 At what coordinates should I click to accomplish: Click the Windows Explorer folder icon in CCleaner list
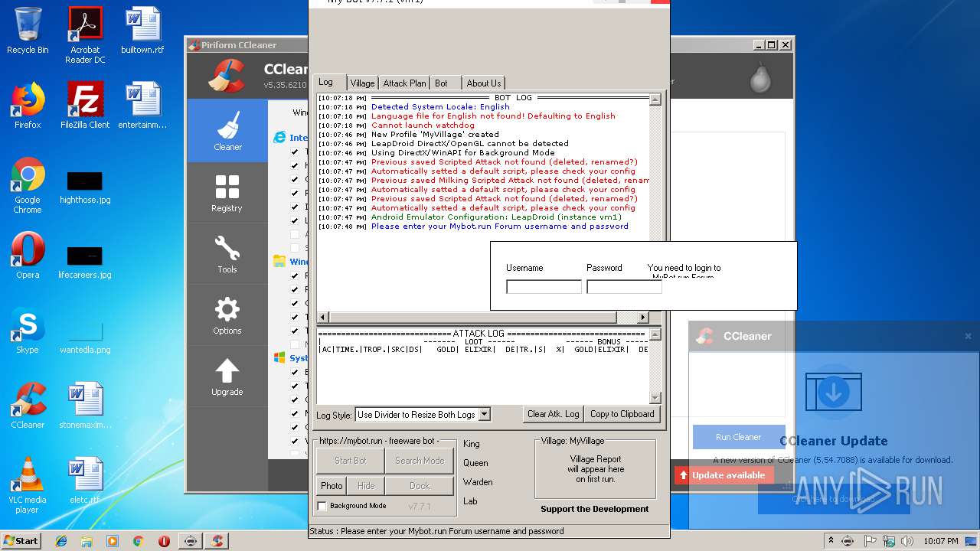point(279,261)
